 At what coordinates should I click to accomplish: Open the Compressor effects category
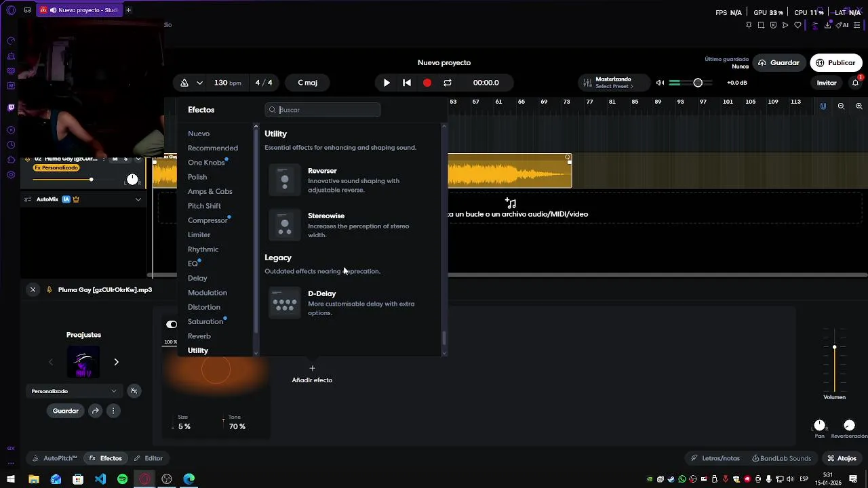[208, 220]
